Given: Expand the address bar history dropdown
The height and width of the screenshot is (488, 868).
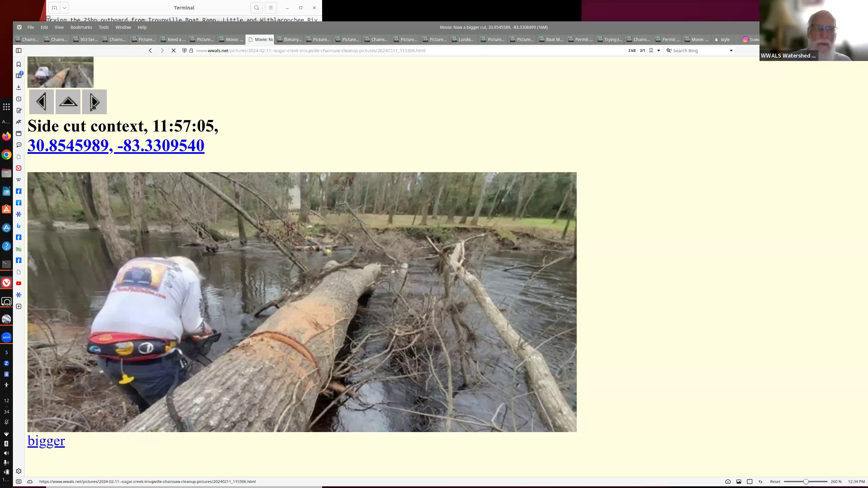Looking at the screenshot, I should 658,50.
